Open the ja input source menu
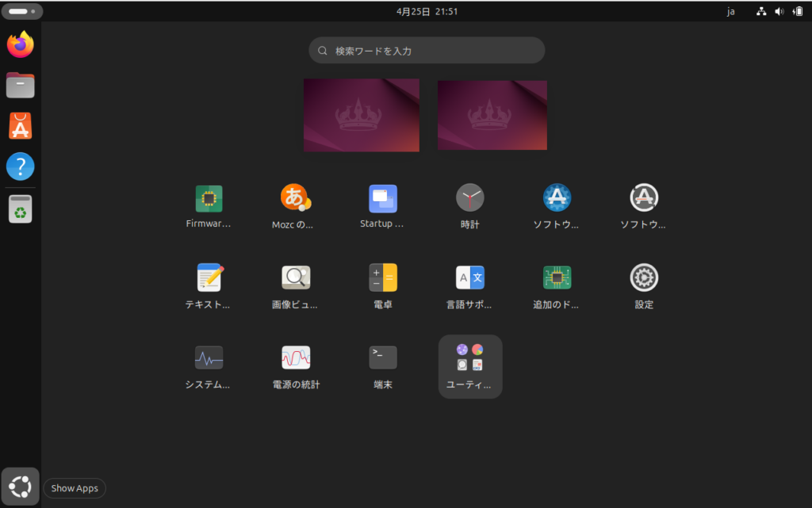The height and width of the screenshot is (508, 812). click(730, 11)
